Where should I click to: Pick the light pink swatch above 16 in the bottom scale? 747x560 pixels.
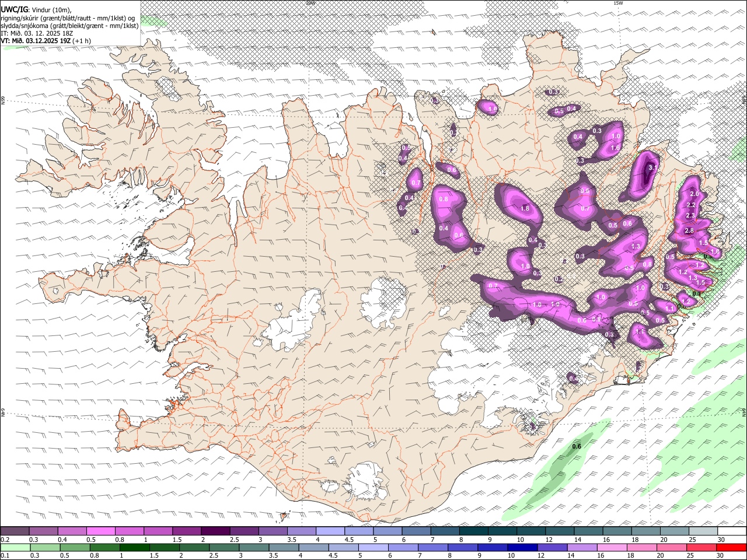611,547
